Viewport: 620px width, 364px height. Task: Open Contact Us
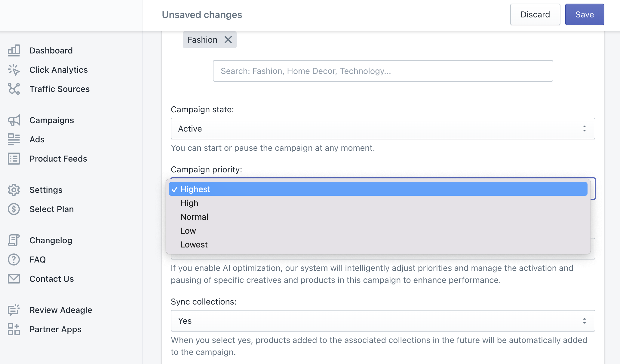[x=51, y=279]
